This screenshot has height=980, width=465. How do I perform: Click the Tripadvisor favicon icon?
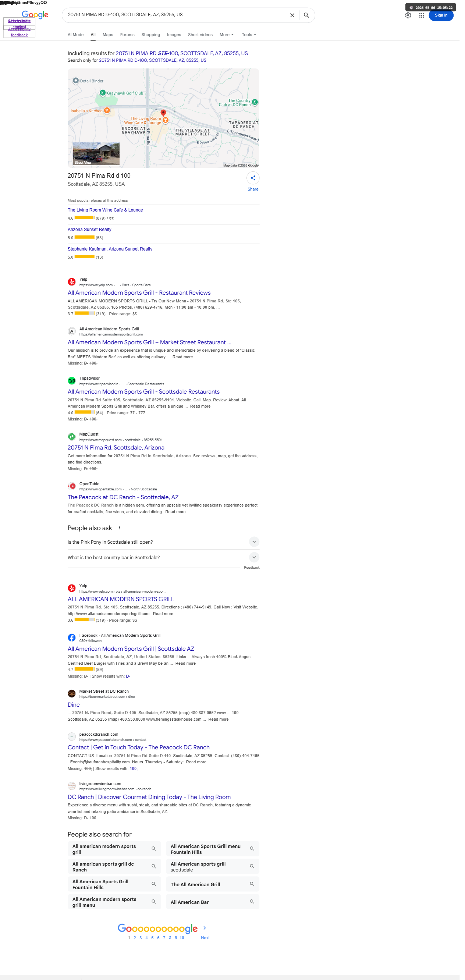tap(72, 385)
